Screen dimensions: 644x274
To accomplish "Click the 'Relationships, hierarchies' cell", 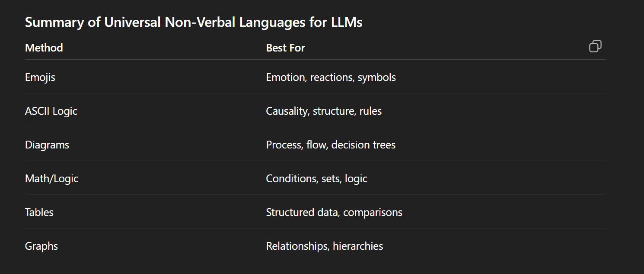I will tap(325, 246).
